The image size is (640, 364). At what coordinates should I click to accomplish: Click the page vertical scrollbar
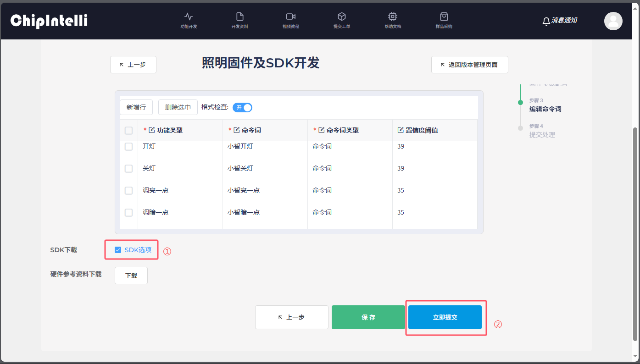tap(635, 234)
